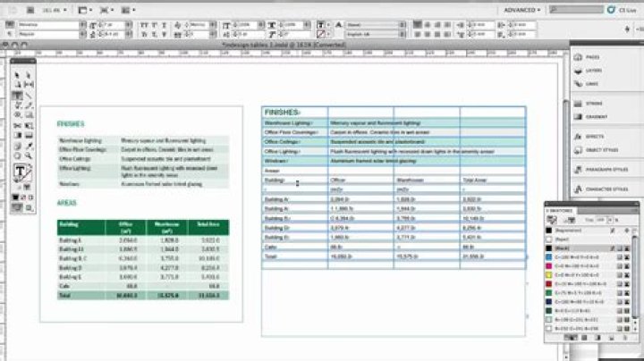Open the Layers panel from the dock
This screenshot has width=644, height=361.
pos(589,71)
